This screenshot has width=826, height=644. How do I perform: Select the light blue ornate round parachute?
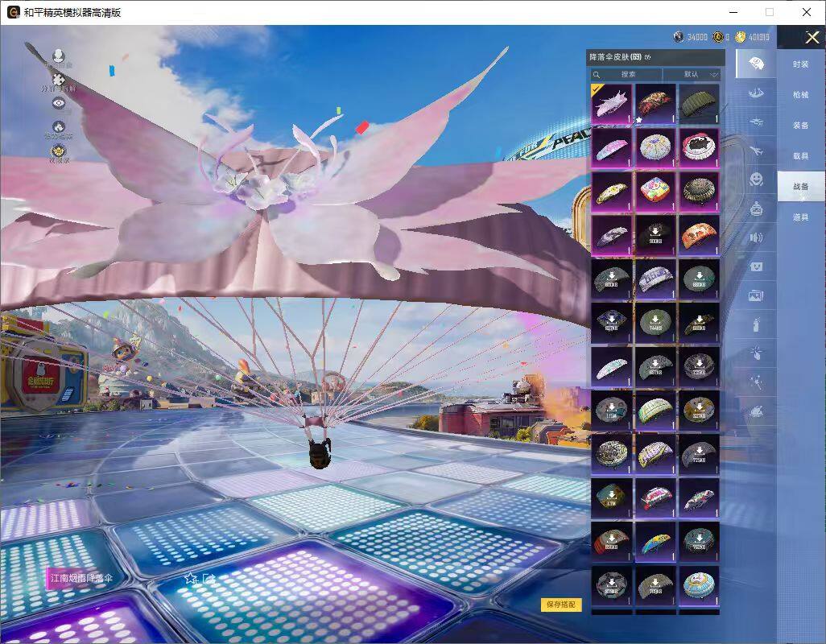click(699, 585)
